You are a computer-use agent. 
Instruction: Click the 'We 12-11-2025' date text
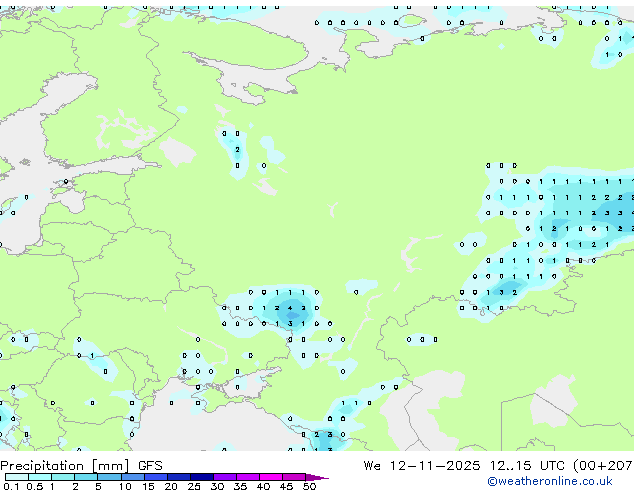[x=422, y=466]
